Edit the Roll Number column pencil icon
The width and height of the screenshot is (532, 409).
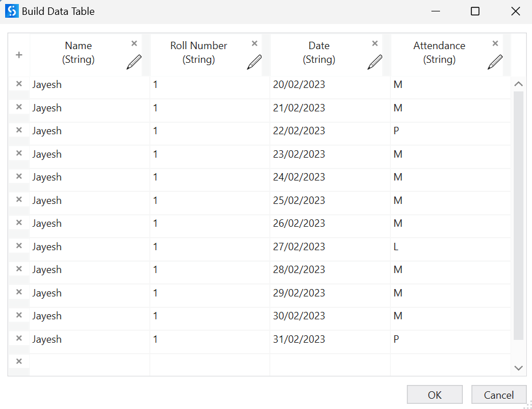(x=254, y=62)
